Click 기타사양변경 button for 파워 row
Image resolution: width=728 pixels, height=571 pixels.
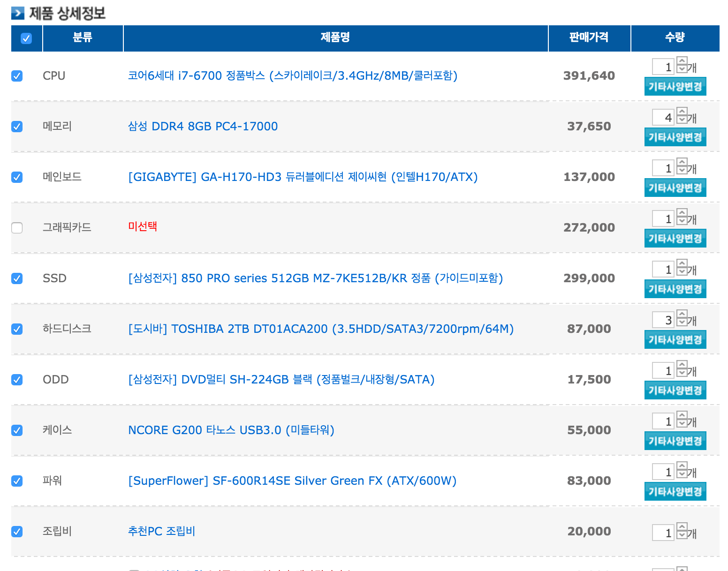[x=675, y=491]
